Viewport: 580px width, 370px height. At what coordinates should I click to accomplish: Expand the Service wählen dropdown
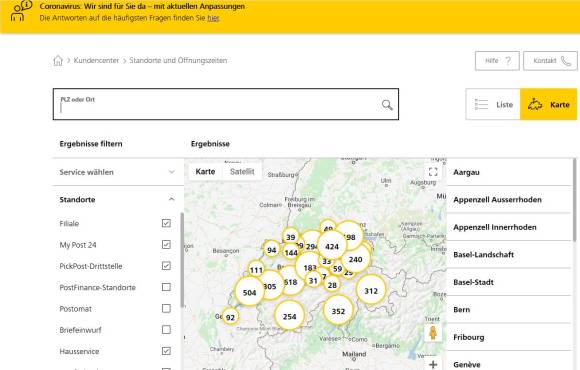pyautogui.click(x=118, y=172)
